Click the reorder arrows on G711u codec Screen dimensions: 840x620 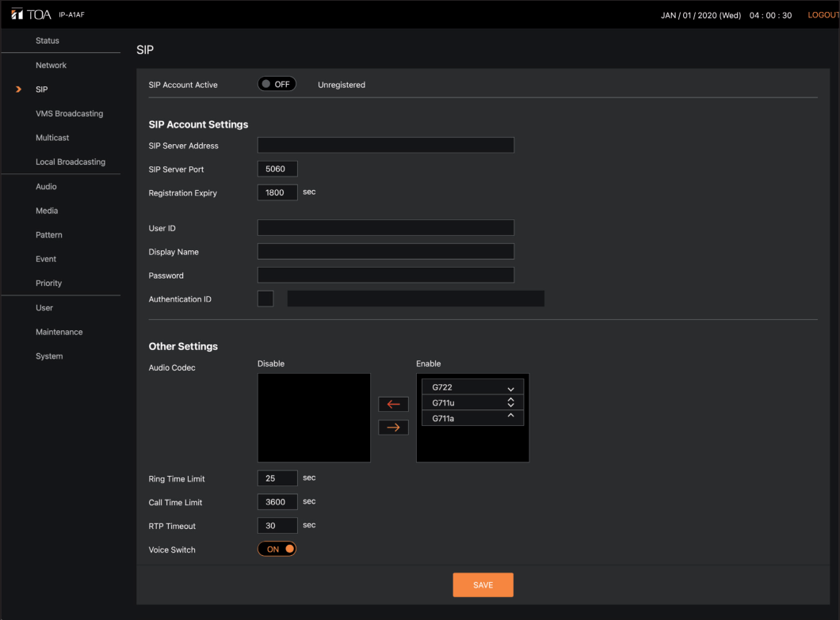pos(510,403)
